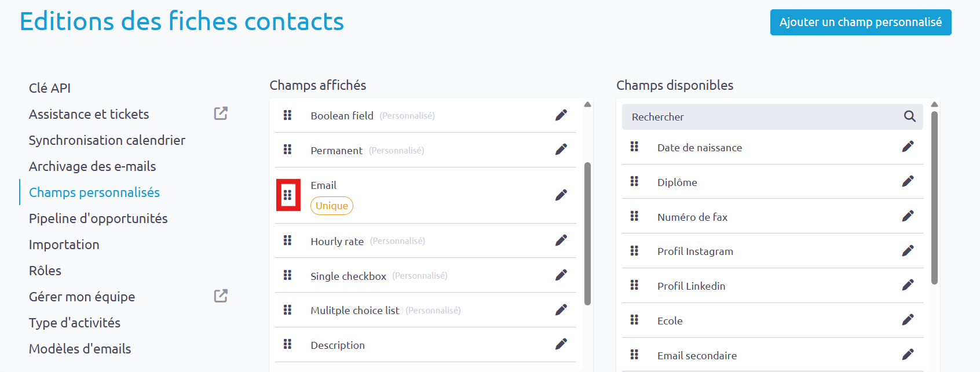This screenshot has width=980, height=372.
Task: Click the search magnifier icon in Rechercher
Action: tap(909, 116)
